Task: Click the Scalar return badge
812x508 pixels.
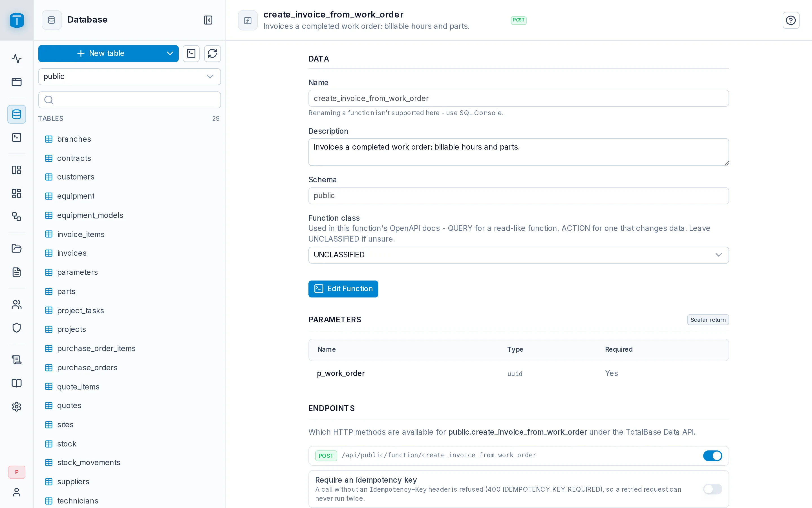Action: (708, 320)
